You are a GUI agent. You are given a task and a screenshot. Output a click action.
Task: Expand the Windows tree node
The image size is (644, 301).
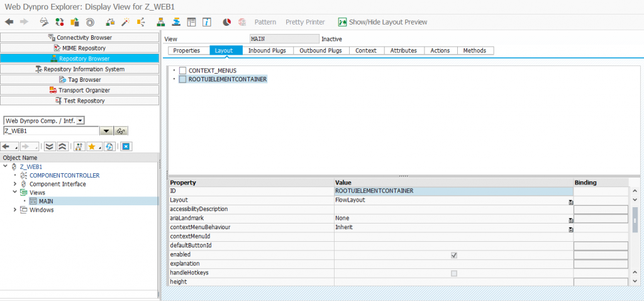15,210
